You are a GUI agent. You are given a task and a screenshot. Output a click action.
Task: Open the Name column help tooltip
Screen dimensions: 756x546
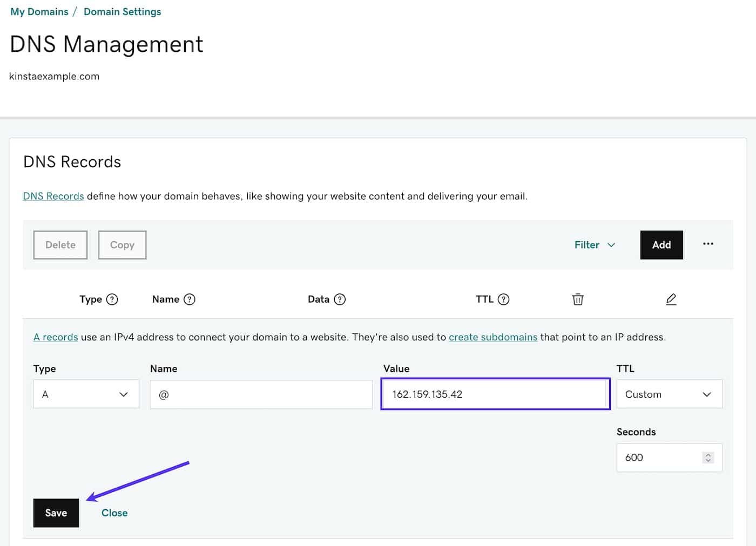pyautogui.click(x=190, y=299)
